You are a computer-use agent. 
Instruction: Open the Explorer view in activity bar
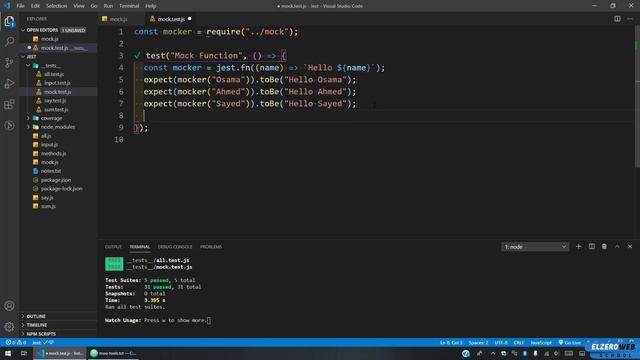9,21
